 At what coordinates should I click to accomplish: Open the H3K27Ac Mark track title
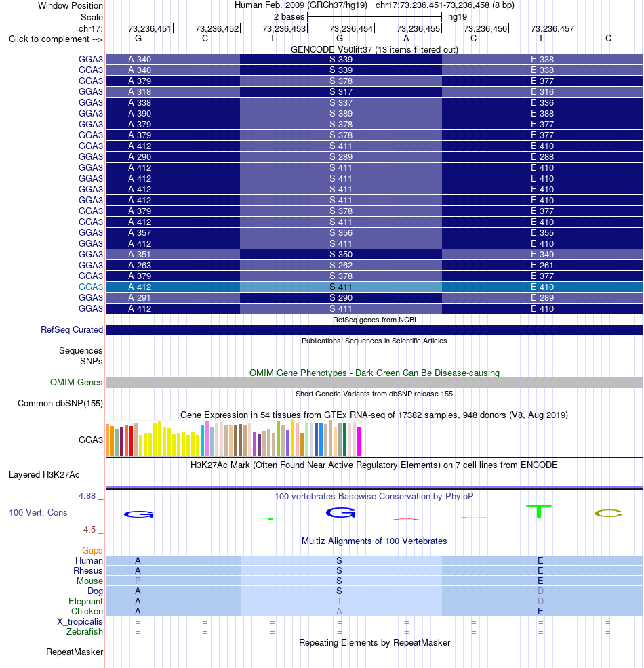click(374, 465)
